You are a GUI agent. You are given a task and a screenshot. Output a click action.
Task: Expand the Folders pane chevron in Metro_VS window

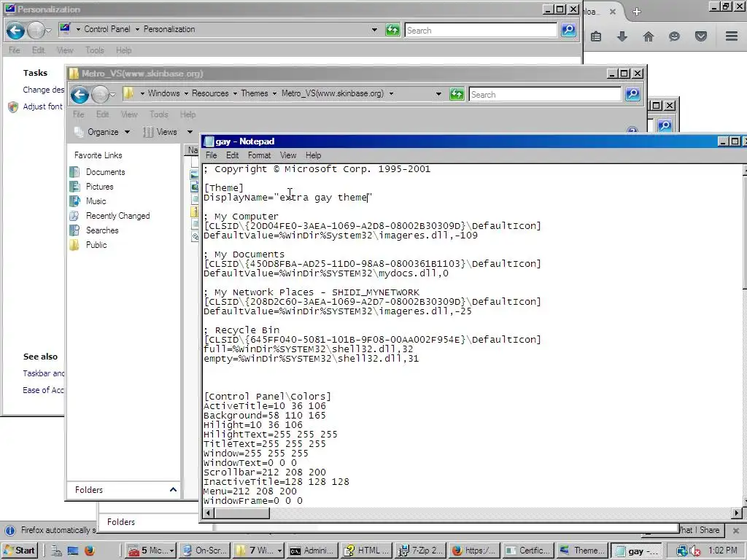pos(173,489)
